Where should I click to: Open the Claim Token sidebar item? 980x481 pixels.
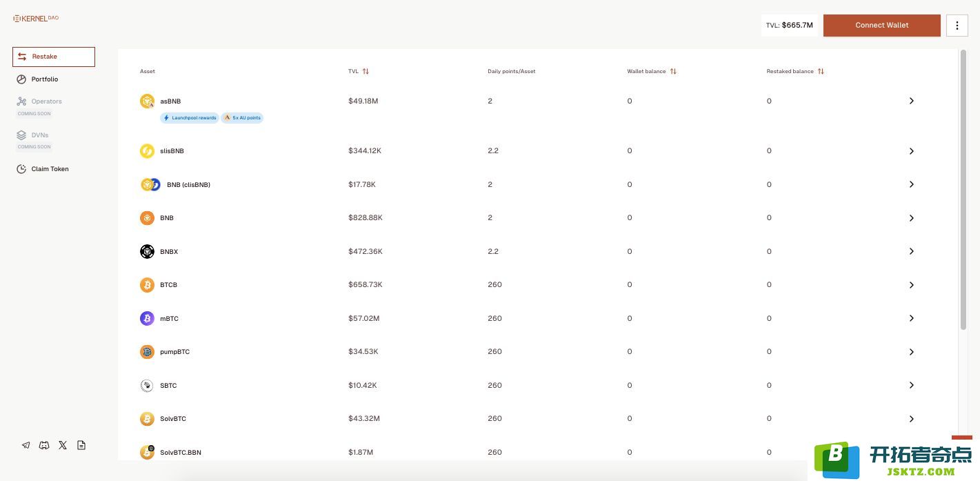[43, 169]
